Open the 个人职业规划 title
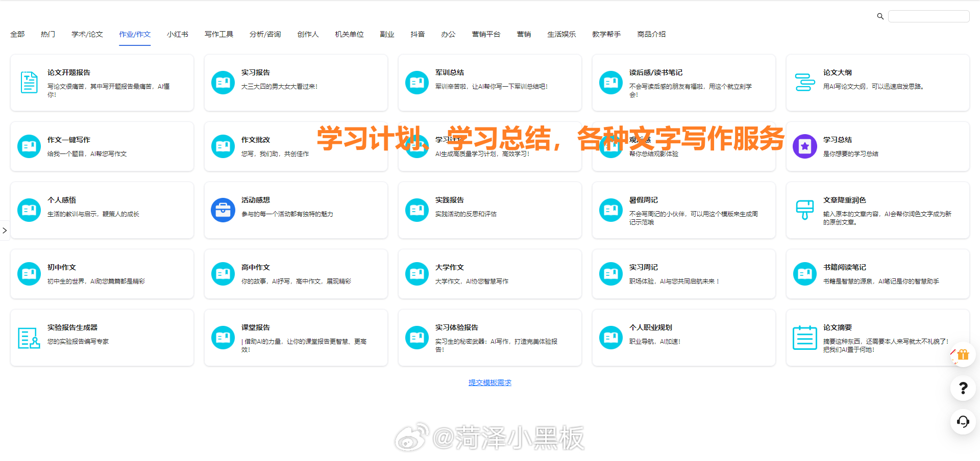 click(651, 327)
